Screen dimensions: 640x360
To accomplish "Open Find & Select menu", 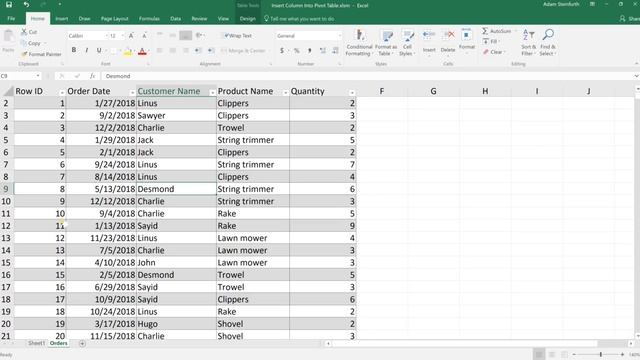I will (547, 42).
